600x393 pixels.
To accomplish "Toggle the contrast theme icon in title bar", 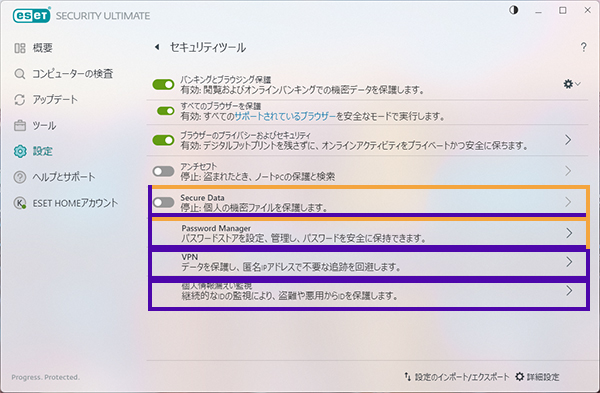I will pos(514,10).
